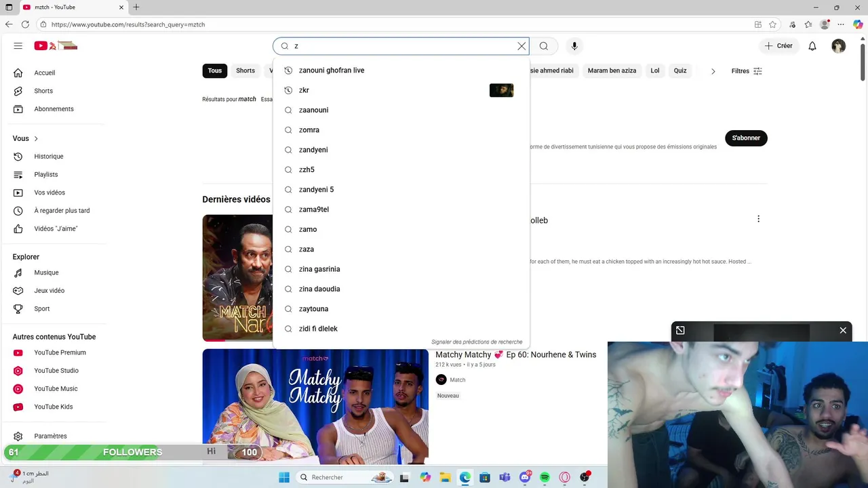This screenshot has width=868, height=488.
Task: Open Matchy Matchy Ep 60 video title
Action: (516, 354)
